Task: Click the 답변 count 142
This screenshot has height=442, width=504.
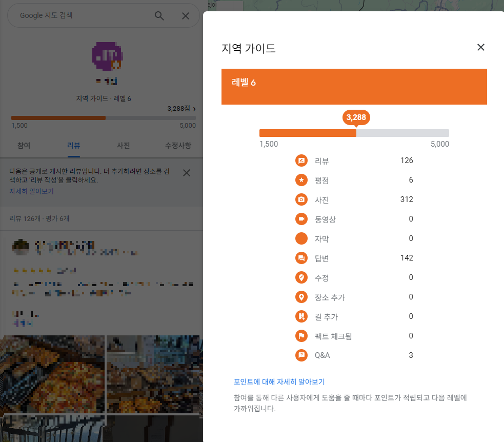Action: coord(407,258)
